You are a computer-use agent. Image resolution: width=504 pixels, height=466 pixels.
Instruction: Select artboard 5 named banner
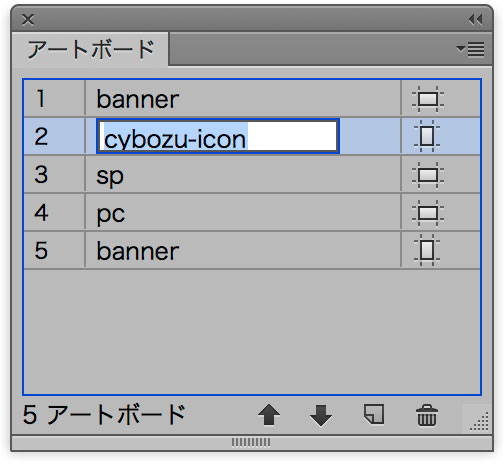pyautogui.click(x=252, y=250)
